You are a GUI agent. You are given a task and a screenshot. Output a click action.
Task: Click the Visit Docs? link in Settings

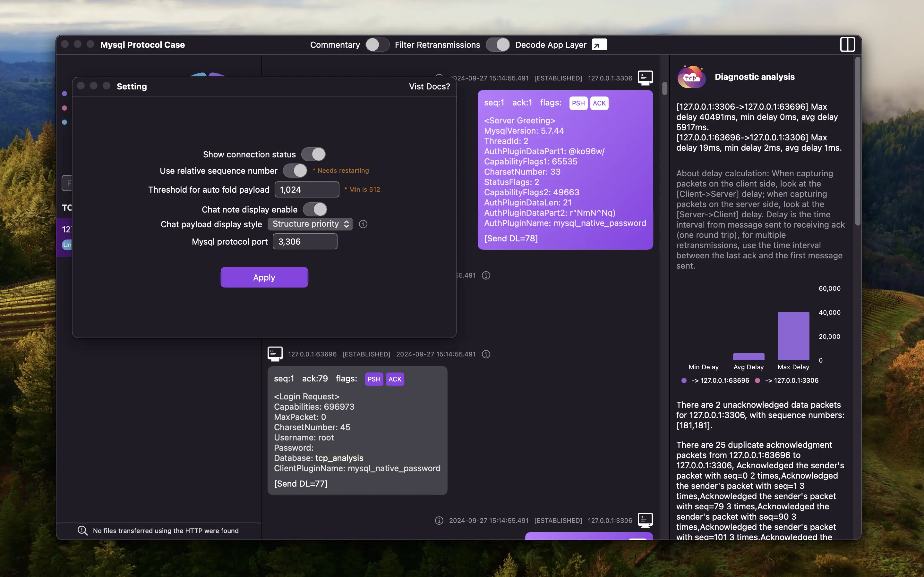click(x=429, y=87)
